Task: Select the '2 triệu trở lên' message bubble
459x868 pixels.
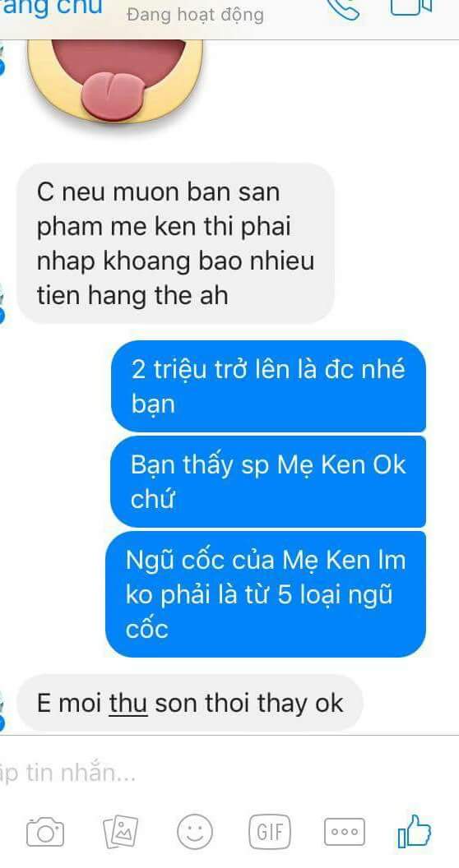Action: pyautogui.click(x=268, y=386)
